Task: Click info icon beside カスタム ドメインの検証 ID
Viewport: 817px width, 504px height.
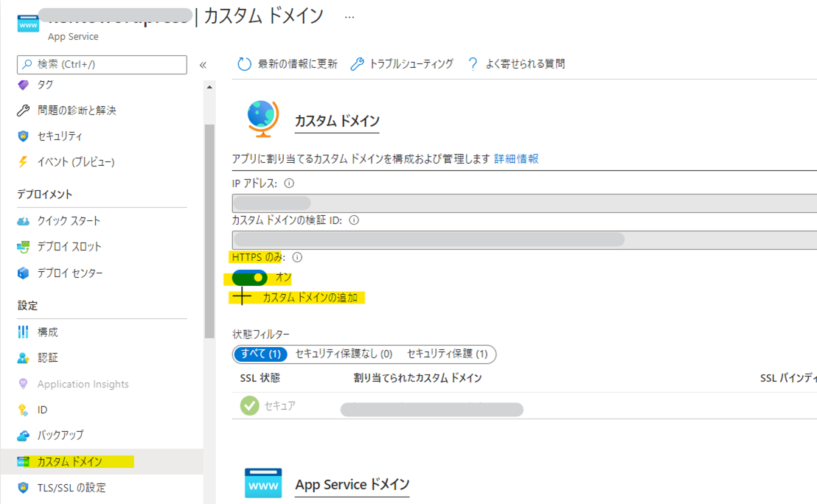Action: point(354,220)
